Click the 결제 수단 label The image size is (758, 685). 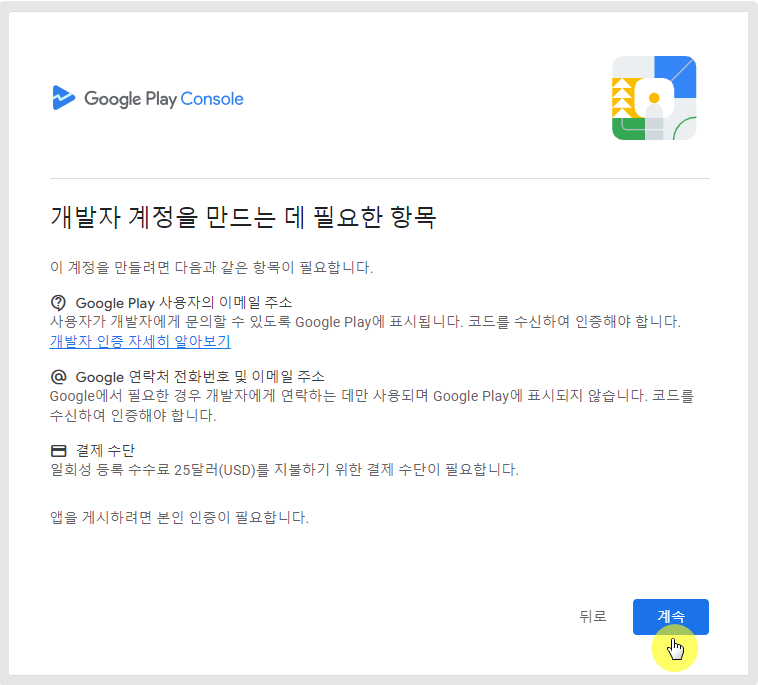[x=105, y=451]
